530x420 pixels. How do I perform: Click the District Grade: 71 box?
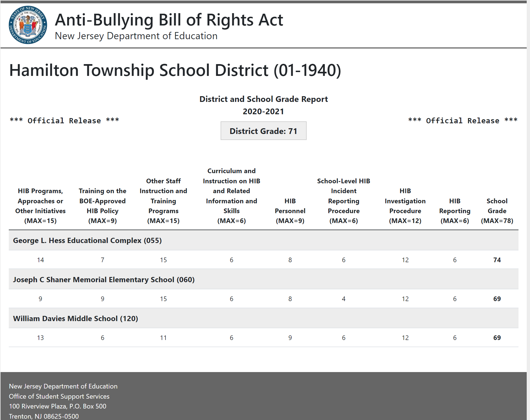263,131
